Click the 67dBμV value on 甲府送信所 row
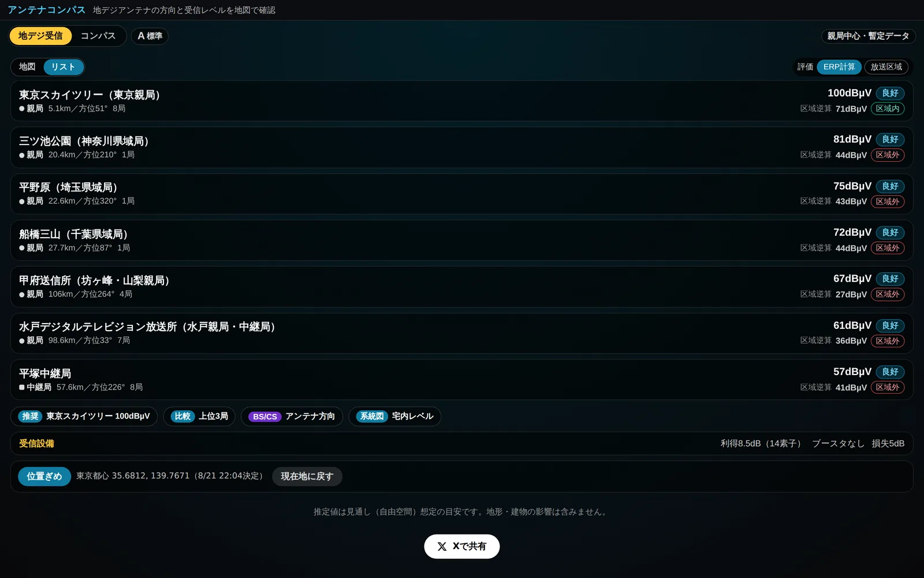This screenshot has width=924, height=578. point(852,279)
